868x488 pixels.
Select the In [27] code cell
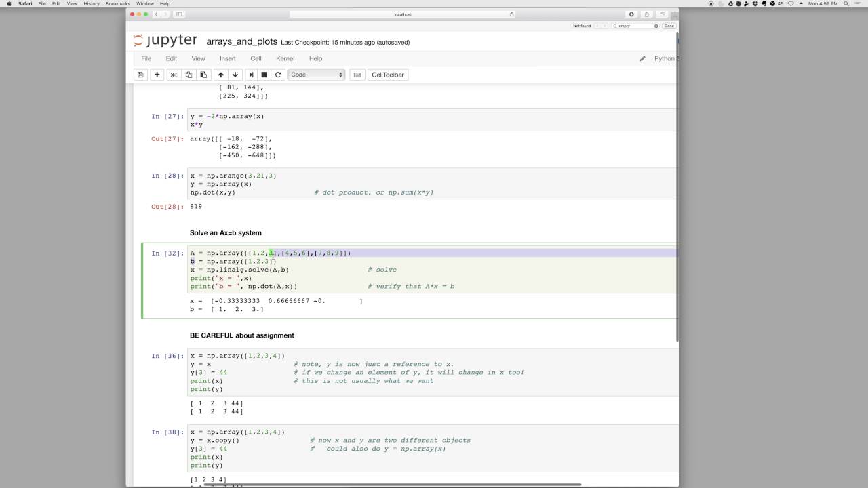pyautogui.click(x=432, y=120)
